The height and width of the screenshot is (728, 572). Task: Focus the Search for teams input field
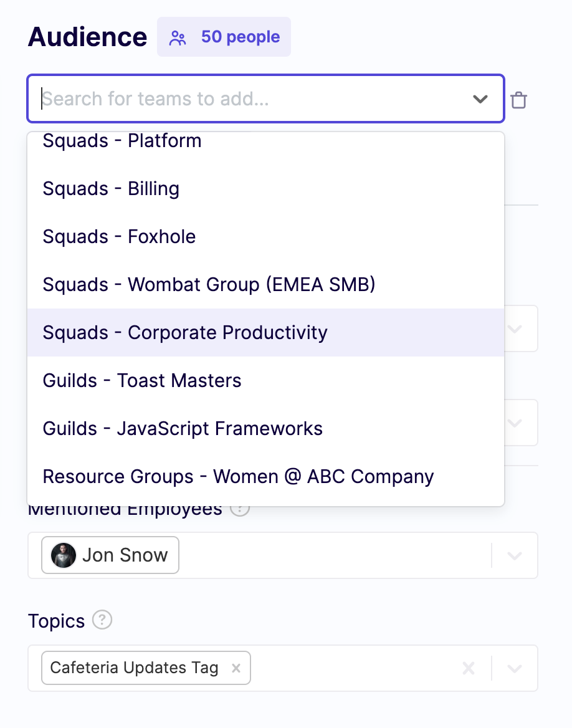click(249, 99)
